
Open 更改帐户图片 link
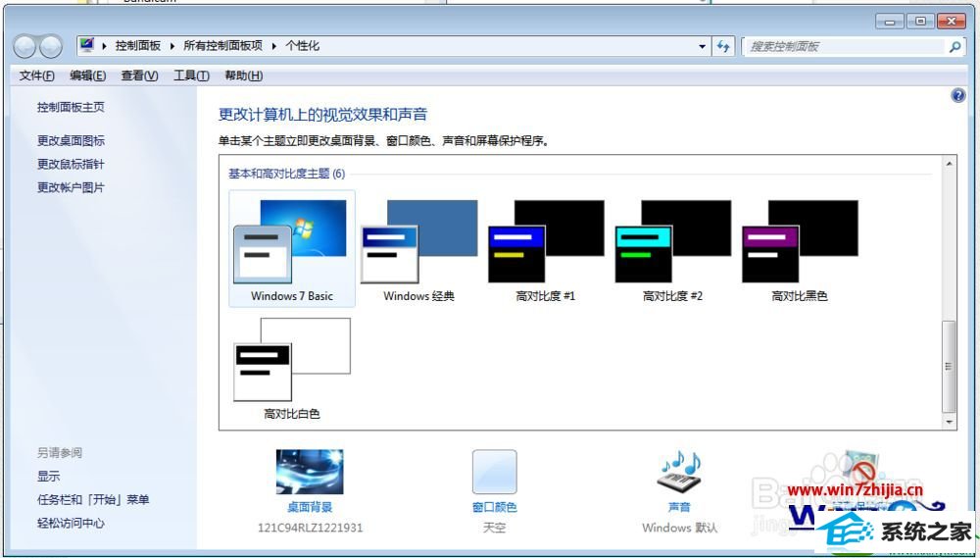click(71, 187)
